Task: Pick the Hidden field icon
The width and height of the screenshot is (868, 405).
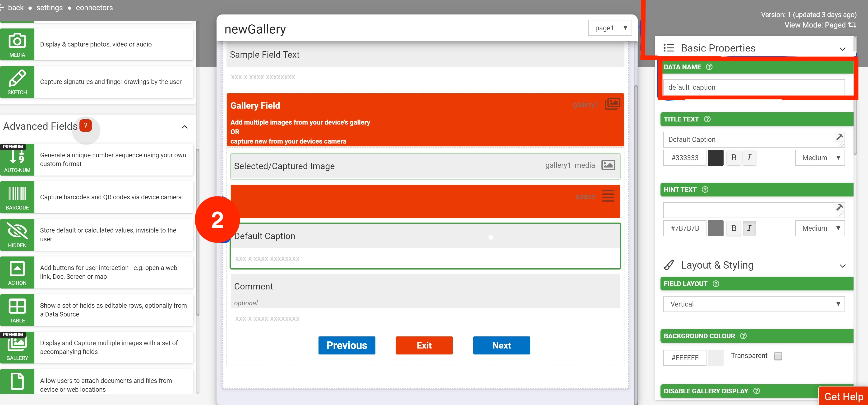Action: pyautogui.click(x=17, y=235)
